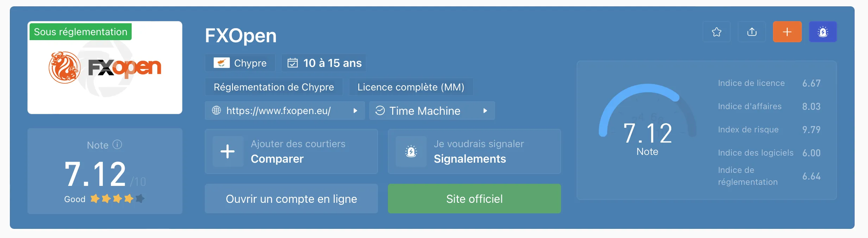Click the FXOpen broker title
Image resolution: width=868 pixels, height=238 pixels.
coord(241,36)
